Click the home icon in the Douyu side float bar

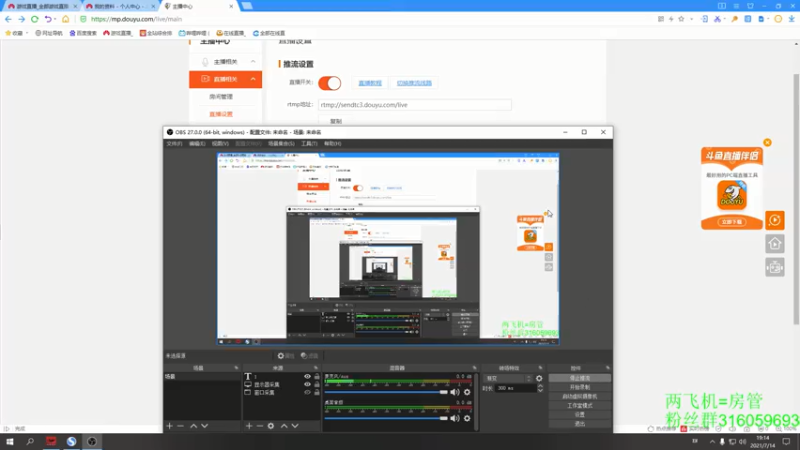tap(774, 244)
